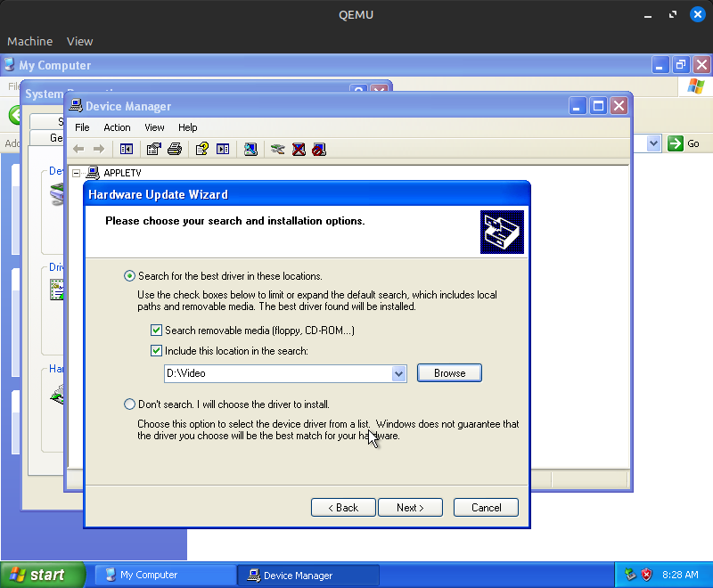
Task: Click the Disable device toolbar icon
Action: coord(319,149)
